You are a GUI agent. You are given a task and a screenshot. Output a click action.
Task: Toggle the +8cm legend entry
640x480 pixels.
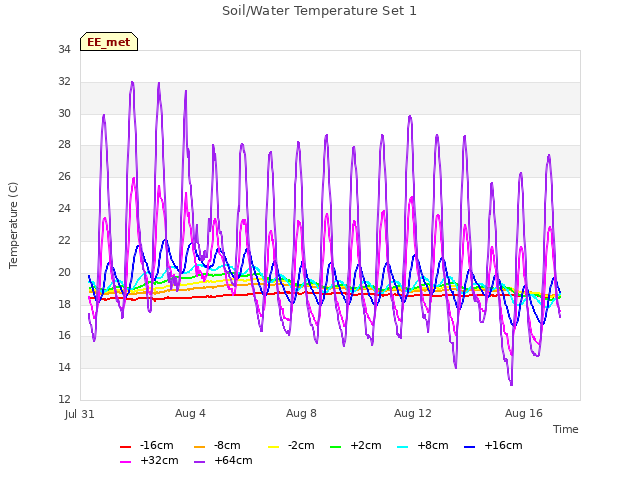(x=422, y=445)
